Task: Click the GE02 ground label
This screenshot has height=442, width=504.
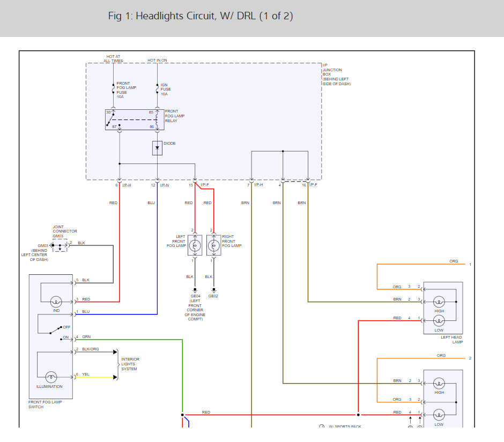Action: pos(213,296)
